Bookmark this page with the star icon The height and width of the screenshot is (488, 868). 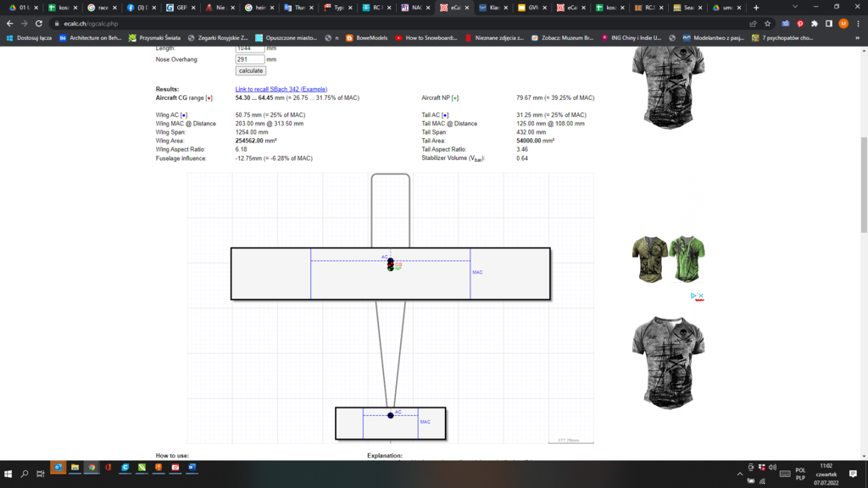click(767, 24)
